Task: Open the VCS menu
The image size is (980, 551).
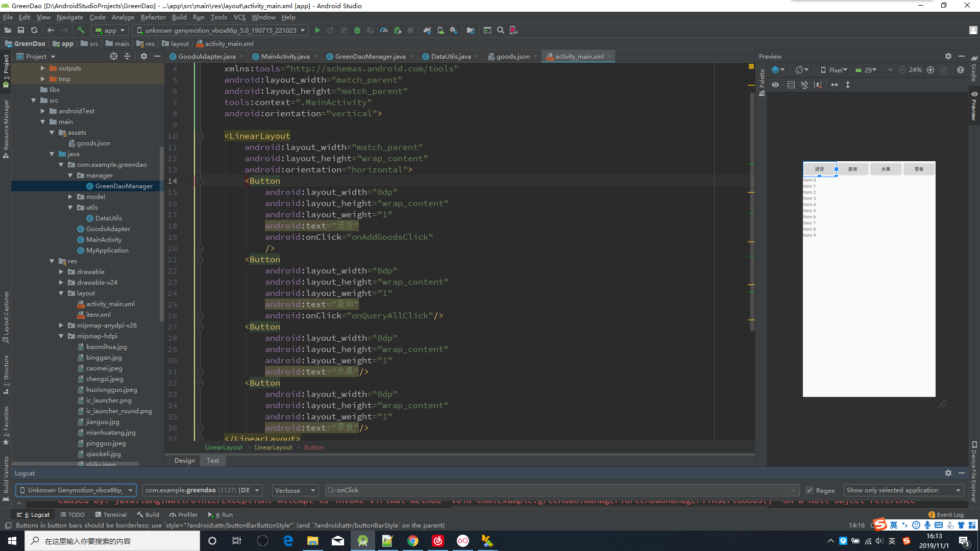Action: click(x=239, y=17)
